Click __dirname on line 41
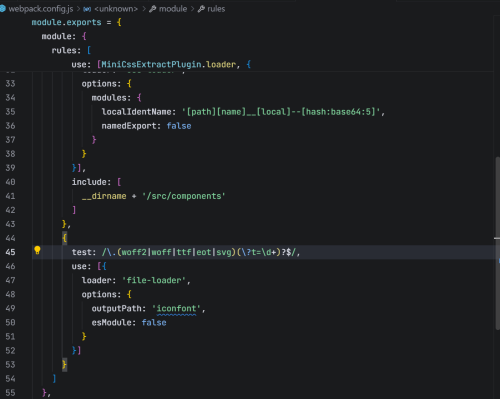The image size is (500, 399). [x=104, y=196]
